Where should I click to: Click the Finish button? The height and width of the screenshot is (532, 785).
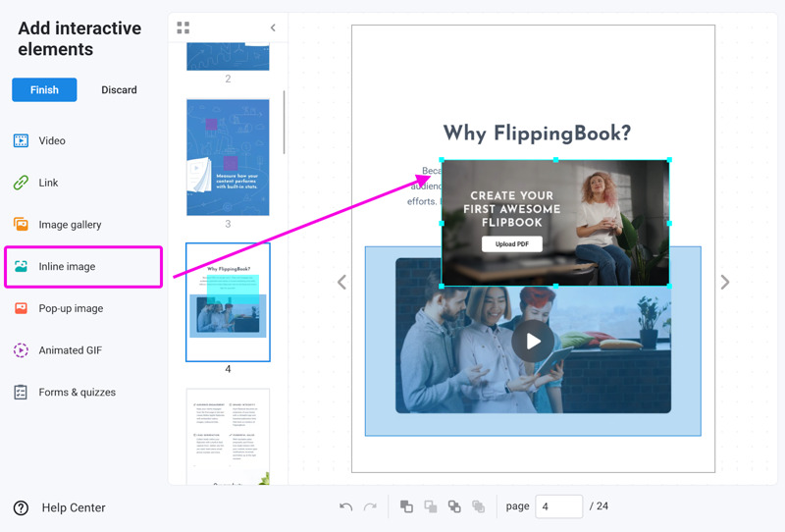point(44,89)
